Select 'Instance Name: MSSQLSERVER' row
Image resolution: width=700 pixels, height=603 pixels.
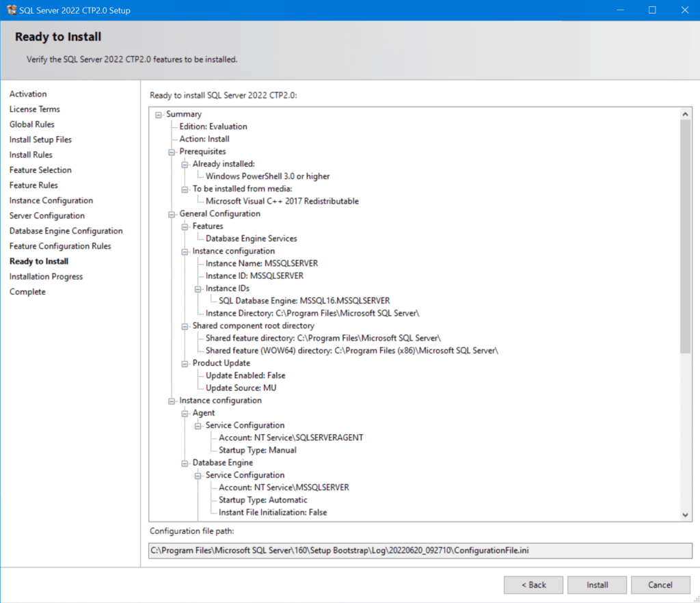point(262,263)
